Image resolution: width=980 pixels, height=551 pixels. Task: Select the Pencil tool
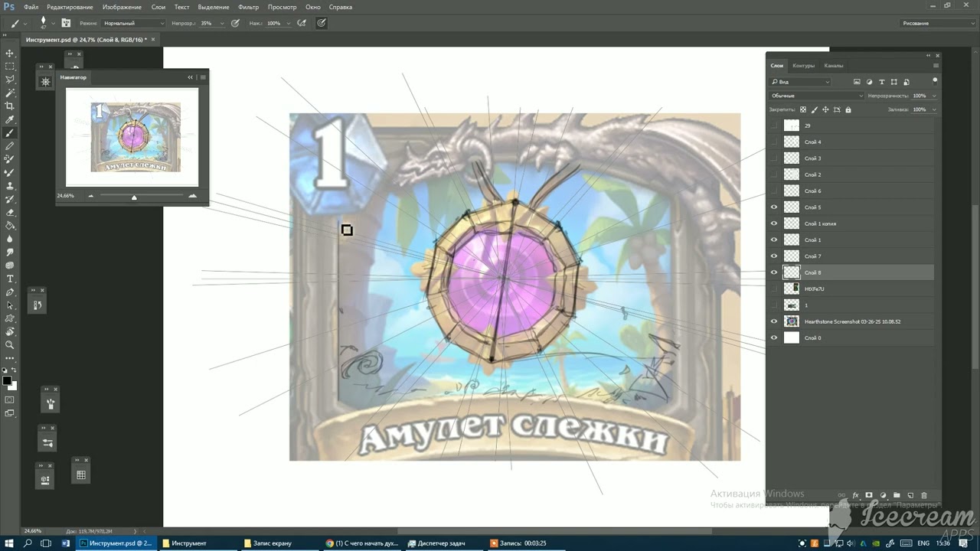(x=10, y=145)
